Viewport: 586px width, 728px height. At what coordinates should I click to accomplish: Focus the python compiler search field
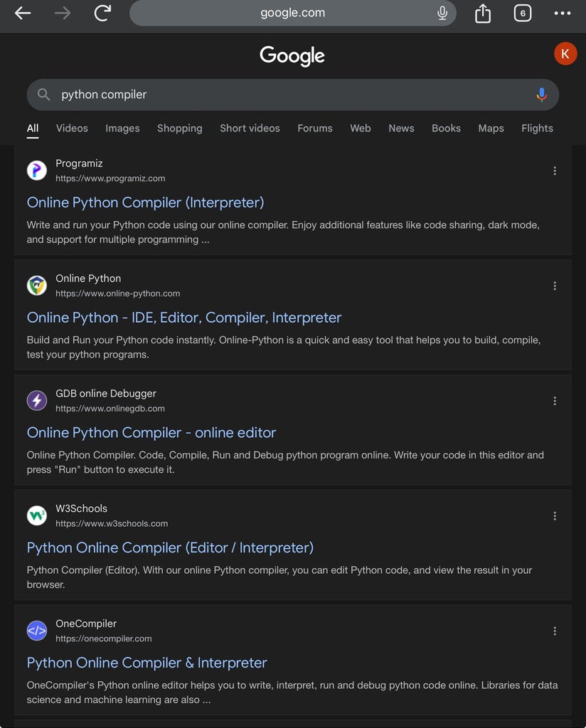tap(284, 95)
